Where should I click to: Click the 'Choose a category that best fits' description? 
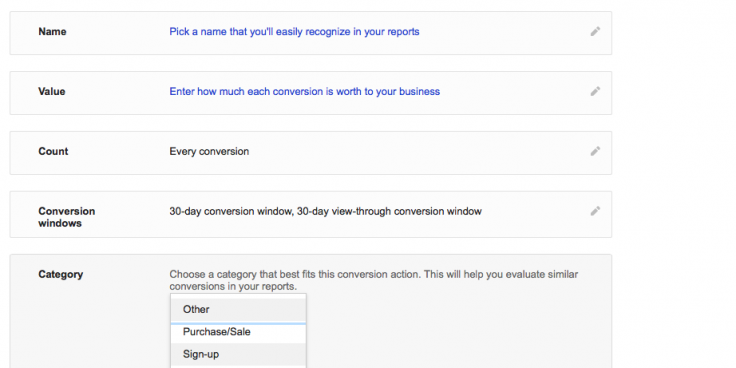(x=374, y=280)
